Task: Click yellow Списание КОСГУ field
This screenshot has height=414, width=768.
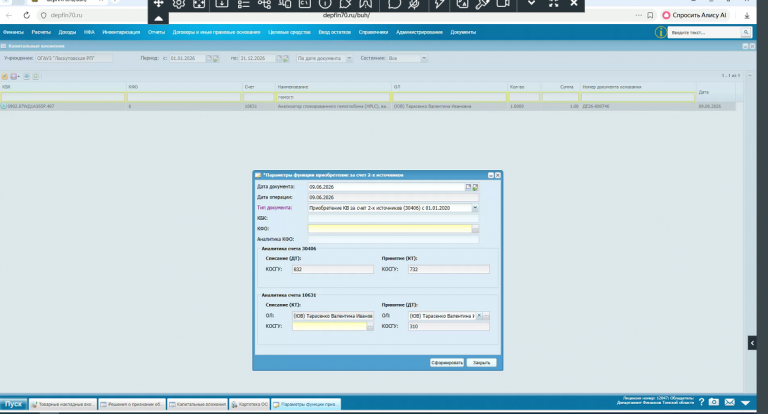Action: (x=329, y=327)
